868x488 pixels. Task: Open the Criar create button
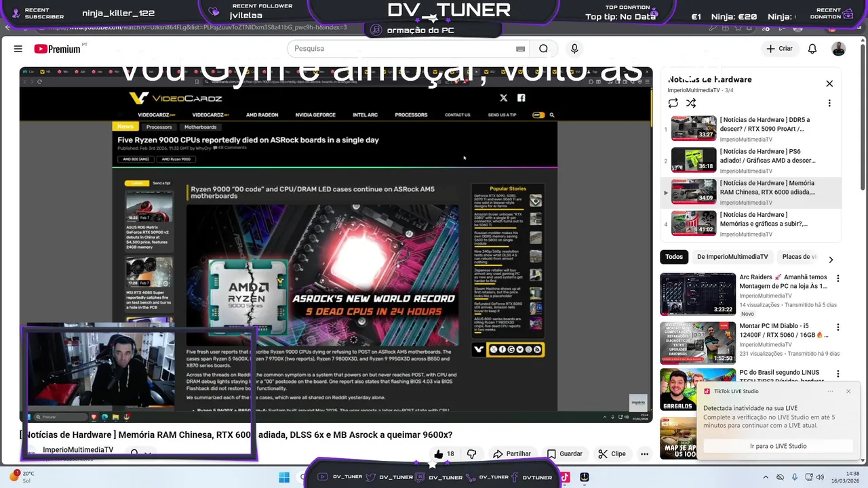click(779, 49)
